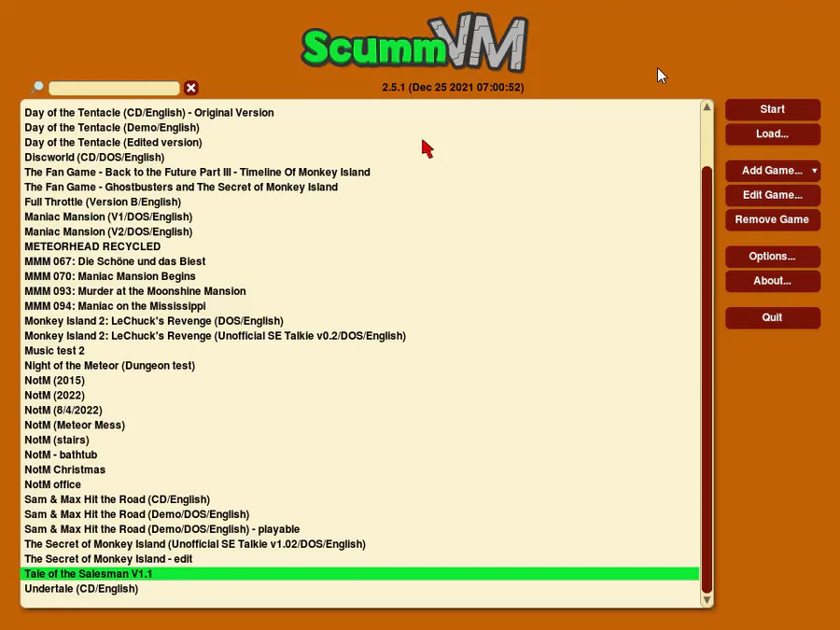
Task: Start the selected game
Action: (x=773, y=109)
